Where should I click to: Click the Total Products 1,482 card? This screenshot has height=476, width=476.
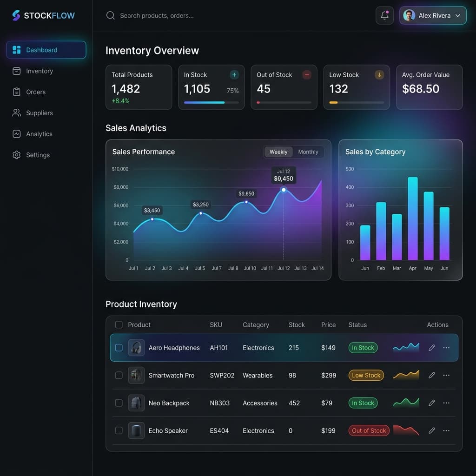point(139,87)
